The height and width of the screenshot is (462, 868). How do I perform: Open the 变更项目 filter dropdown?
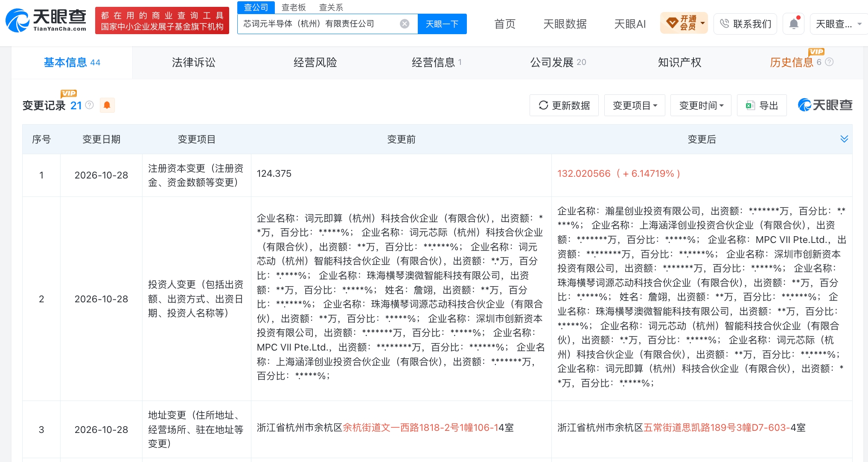pyautogui.click(x=635, y=105)
